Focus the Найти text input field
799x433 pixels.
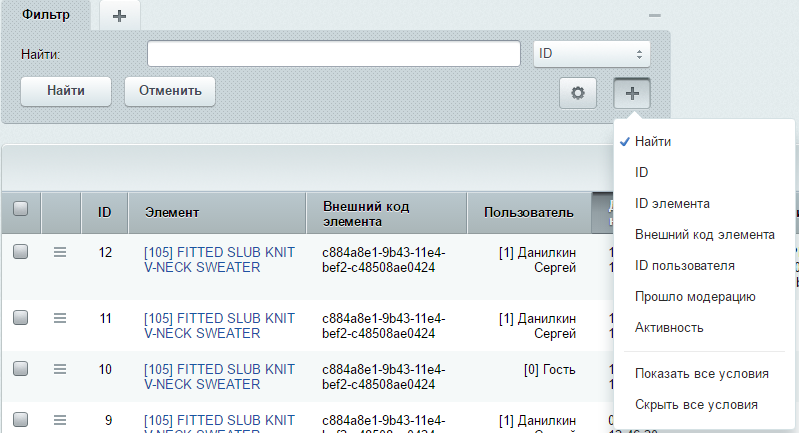[x=334, y=53]
